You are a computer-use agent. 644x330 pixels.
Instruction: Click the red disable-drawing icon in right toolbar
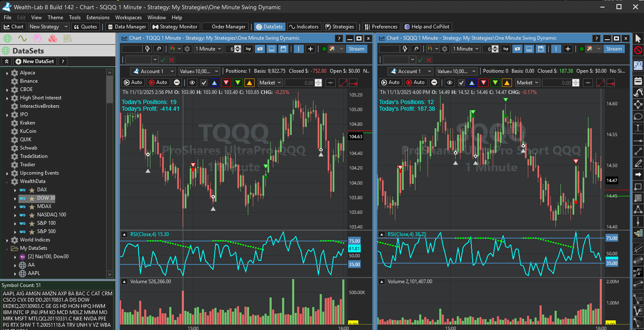pos(638,51)
